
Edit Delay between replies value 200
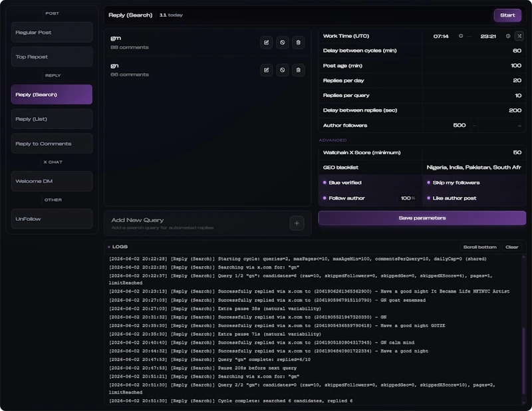click(473, 110)
